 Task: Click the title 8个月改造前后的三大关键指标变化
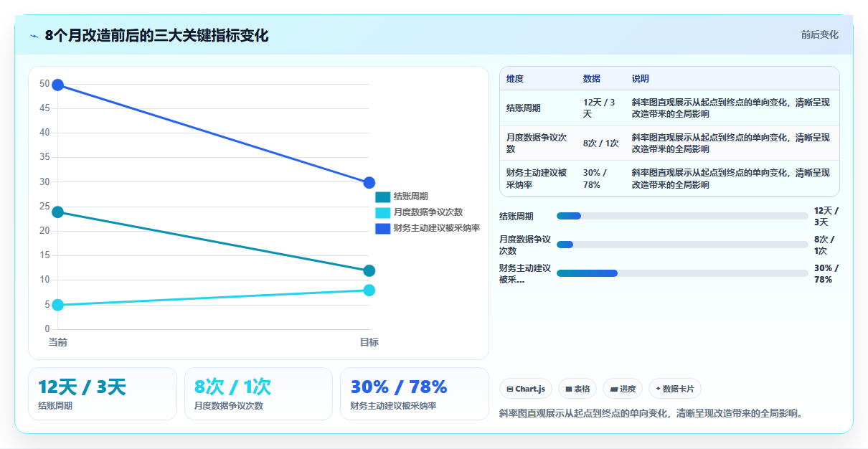(156, 35)
